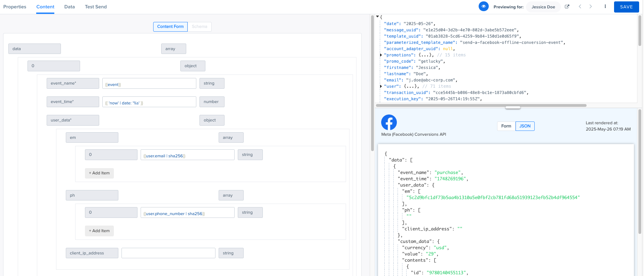Click the client_ip_address key field
This screenshot has height=276, width=644.
pos(92,253)
